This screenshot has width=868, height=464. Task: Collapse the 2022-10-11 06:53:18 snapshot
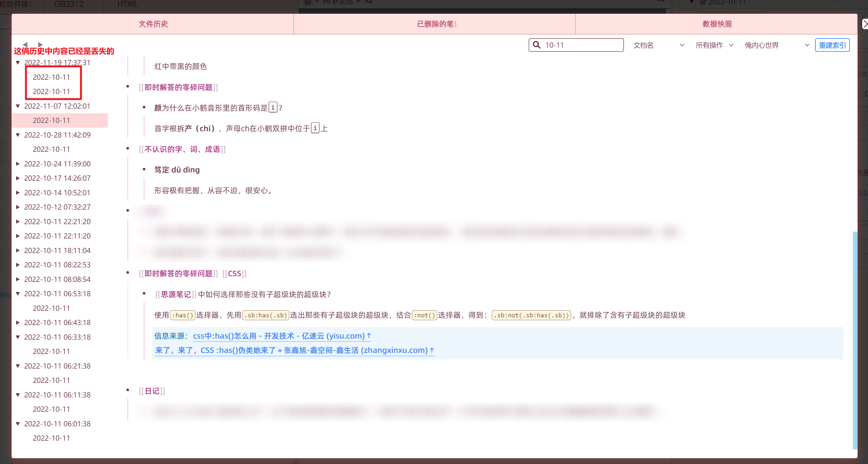pyautogui.click(x=18, y=294)
